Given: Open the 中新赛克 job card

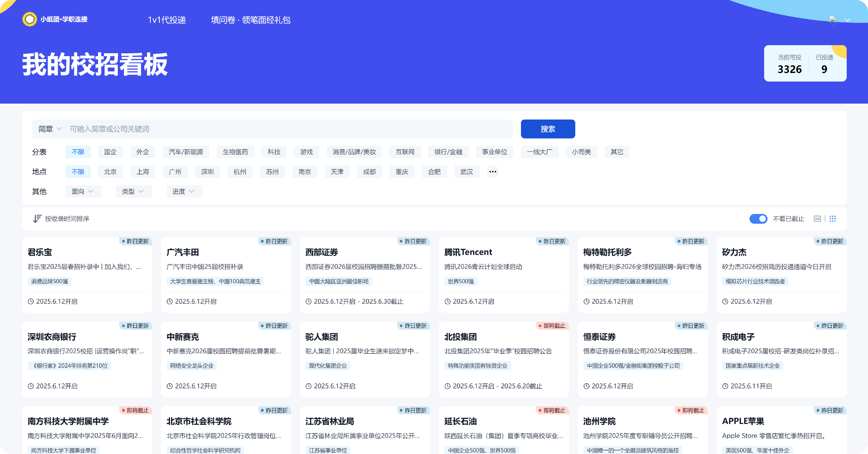Looking at the screenshot, I should coord(226,359).
